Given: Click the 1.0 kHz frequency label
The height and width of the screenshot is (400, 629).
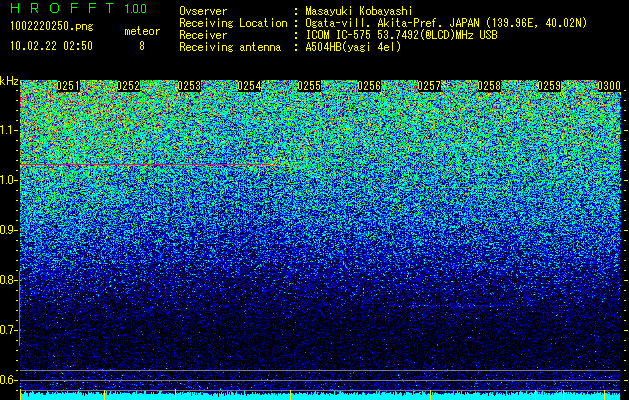Looking at the screenshot, I should coord(9,180).
